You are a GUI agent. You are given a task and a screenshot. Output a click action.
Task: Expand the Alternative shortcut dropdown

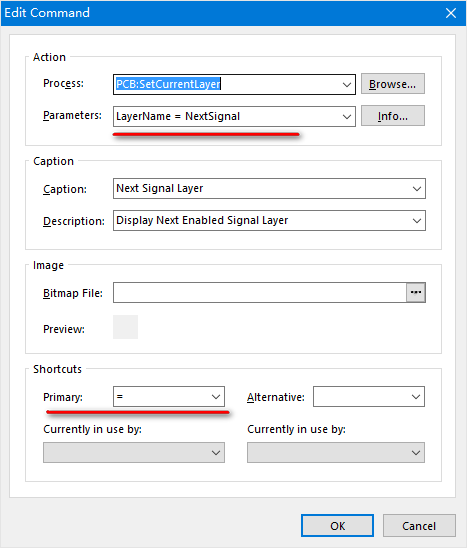point(416,397)
